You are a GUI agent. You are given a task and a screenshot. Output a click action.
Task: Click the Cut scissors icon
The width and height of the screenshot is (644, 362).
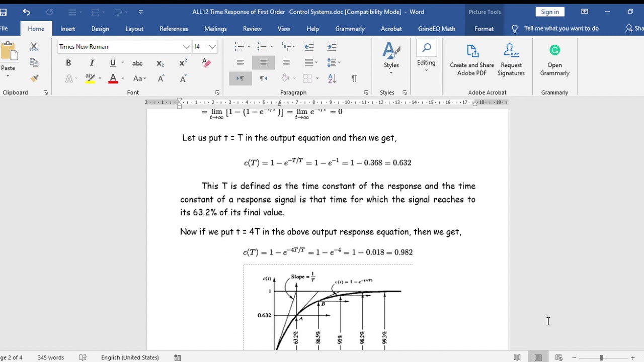coord(34,47)
